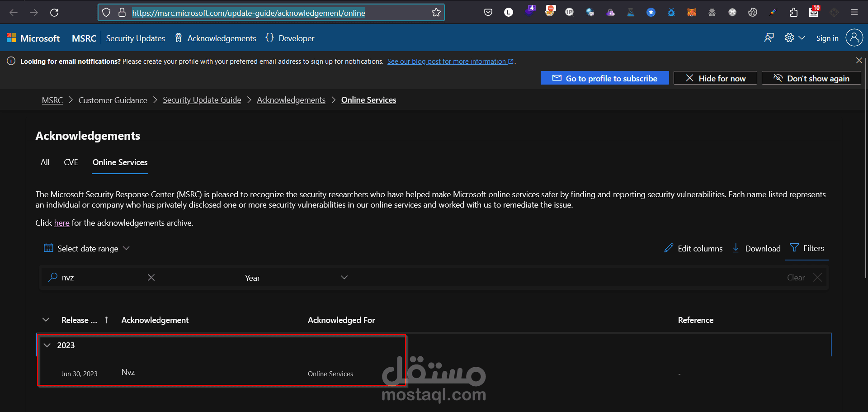The height and width of the screenshot is (412, 868).
Task: Click the site lock icon in address bar
Action: pos(122,13)
